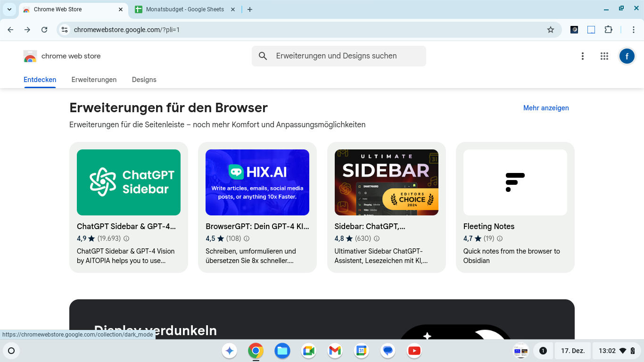Open the HIX.AI BrowserGPT thumbnail
This screenshot has width=644, height=362.
tap(257, 182)
